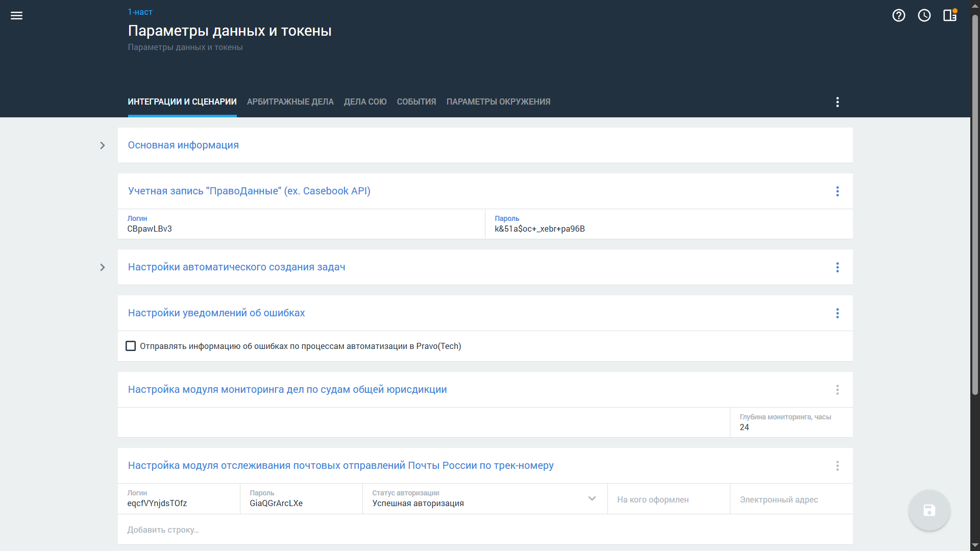Switch to the Интеграции и сценарии tab
980x551 pixels.
click(x=182, y=102)
